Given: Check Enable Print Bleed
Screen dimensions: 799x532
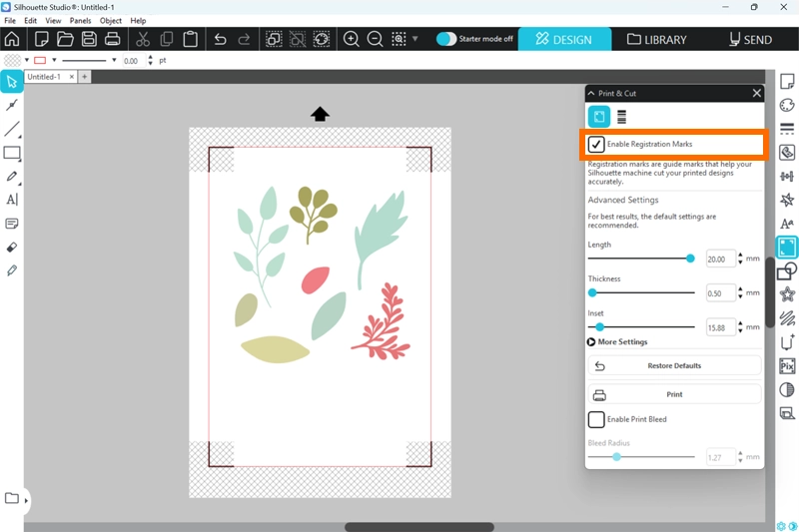Looking at the screenshot, I should pos(596,419).
